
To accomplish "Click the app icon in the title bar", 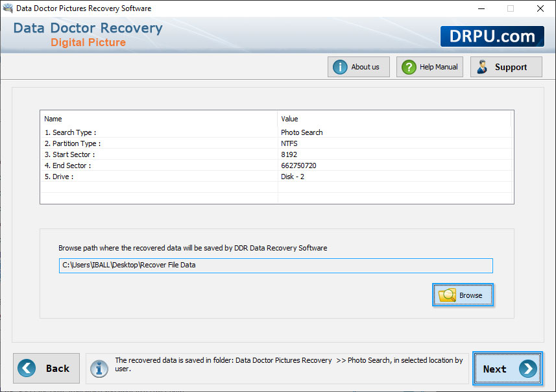I will [8, 8].
